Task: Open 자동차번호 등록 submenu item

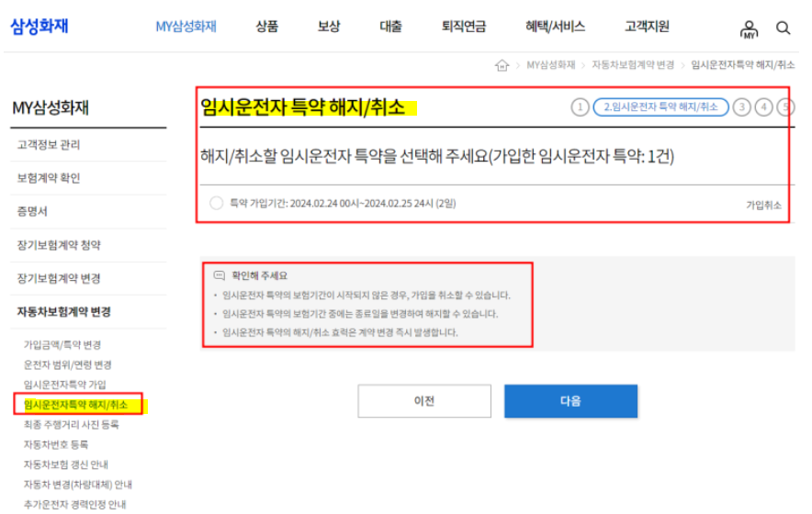Action: [x=55, y=444]
